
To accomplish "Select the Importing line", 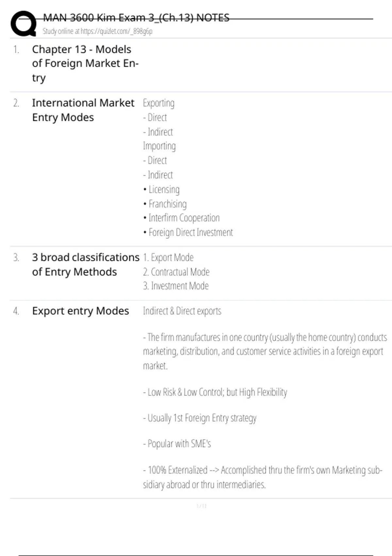I will tap(159, 146).
